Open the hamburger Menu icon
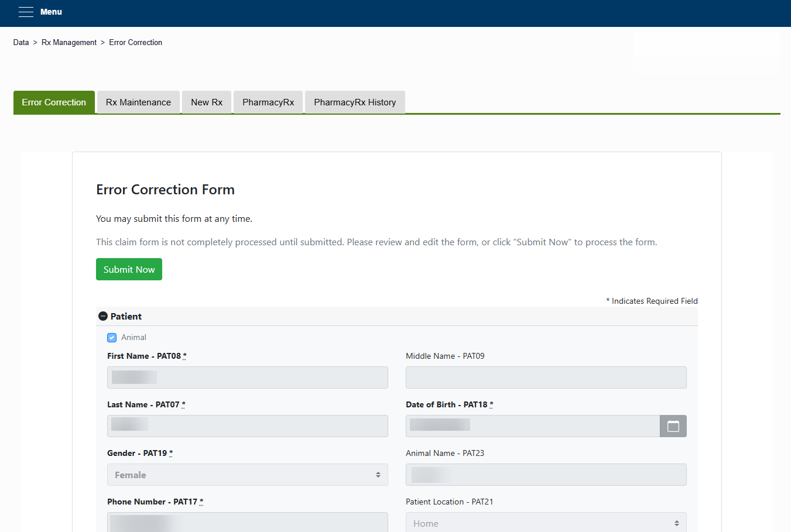791x532 pixels. pos(26,12)
